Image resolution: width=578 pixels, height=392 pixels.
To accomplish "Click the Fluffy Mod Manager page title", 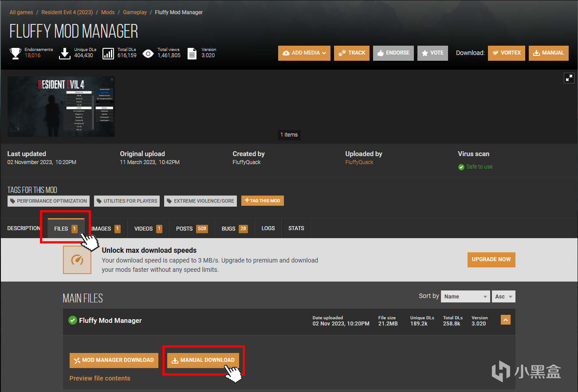I will point(74,31).
